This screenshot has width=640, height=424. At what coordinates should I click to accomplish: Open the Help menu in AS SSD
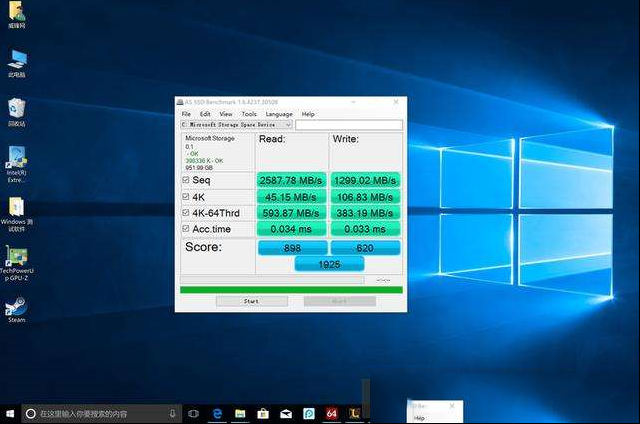coord(308,114)
